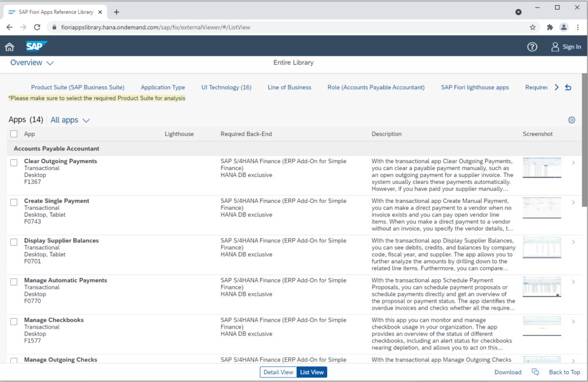Open table settings gear icon
Screen dimensions: 588x382
pyautogui.click(x=571, y=120)
